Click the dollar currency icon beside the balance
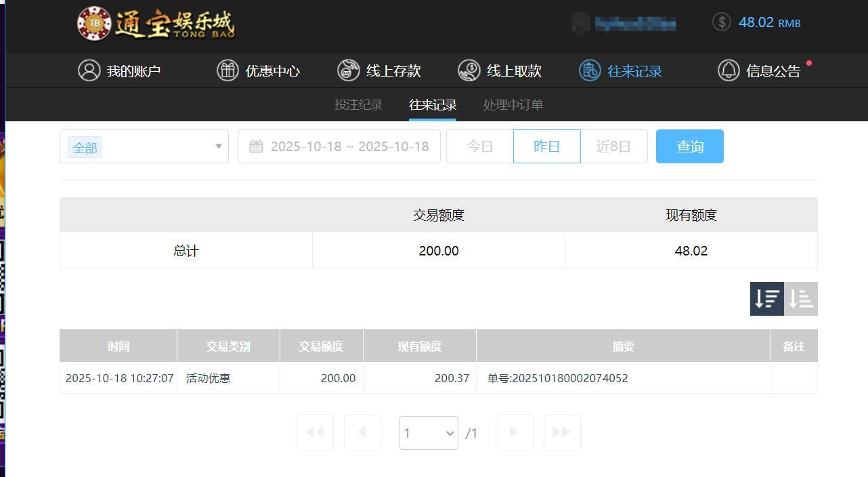 click(x=720, y=22)
